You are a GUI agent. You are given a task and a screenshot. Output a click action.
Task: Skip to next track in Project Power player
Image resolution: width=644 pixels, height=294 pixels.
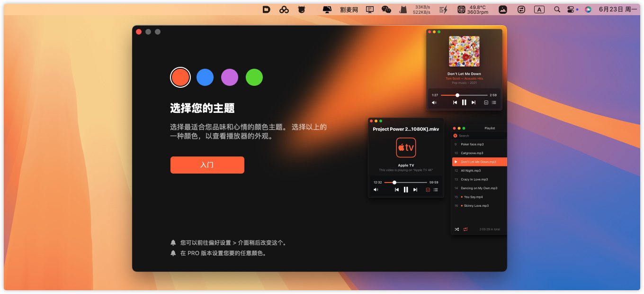(415, 190)
